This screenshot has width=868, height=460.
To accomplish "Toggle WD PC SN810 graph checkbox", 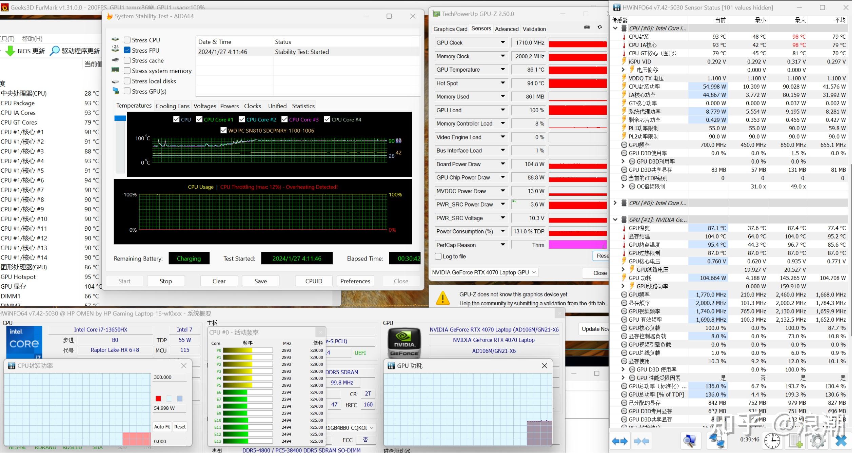I will coord(223,130).
